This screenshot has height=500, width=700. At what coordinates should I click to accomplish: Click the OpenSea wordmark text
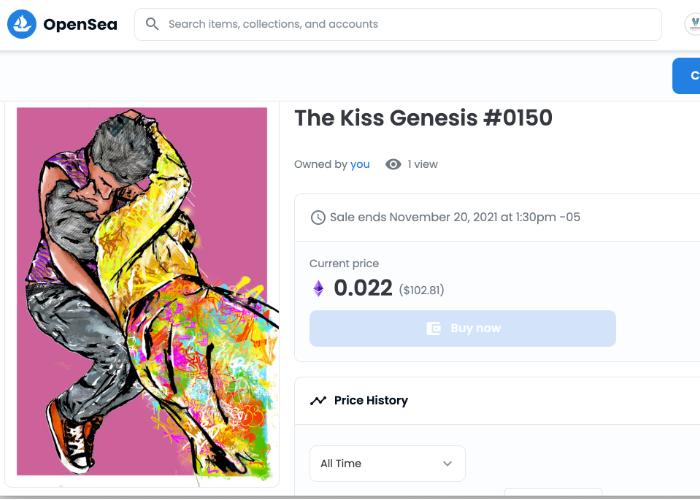tap(82, 24)
